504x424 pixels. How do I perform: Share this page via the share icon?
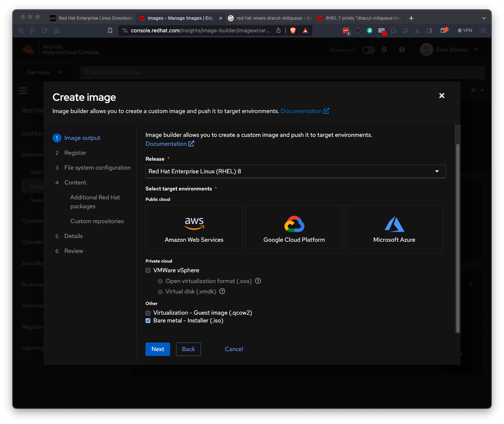278,30
